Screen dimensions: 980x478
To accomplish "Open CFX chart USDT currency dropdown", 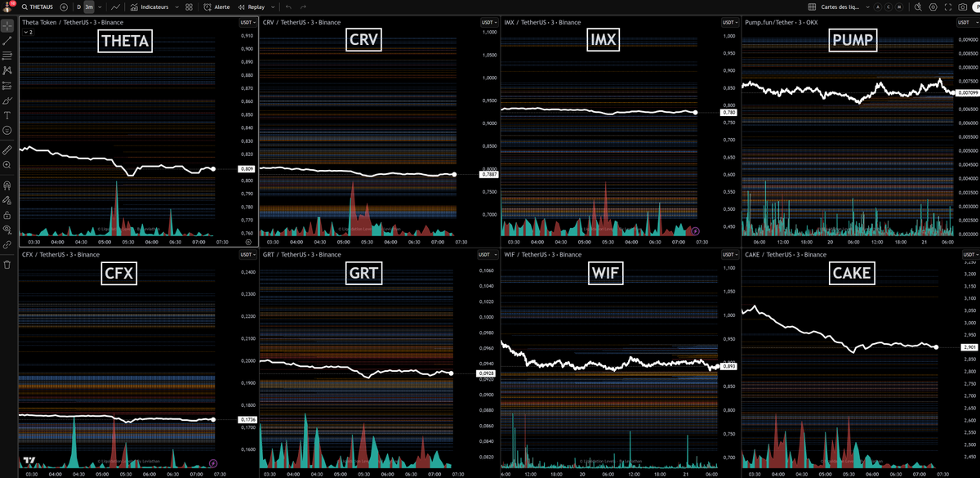I will [x=247, y=255].
